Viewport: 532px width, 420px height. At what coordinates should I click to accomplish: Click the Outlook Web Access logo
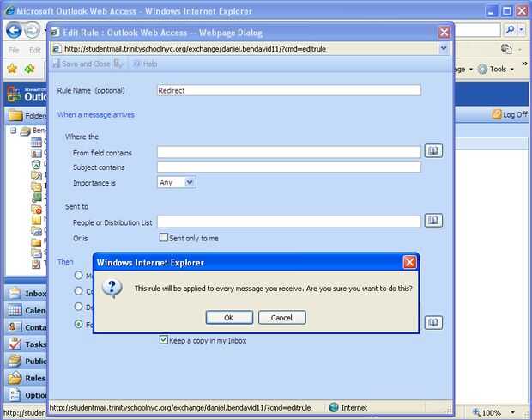point(27,94)
